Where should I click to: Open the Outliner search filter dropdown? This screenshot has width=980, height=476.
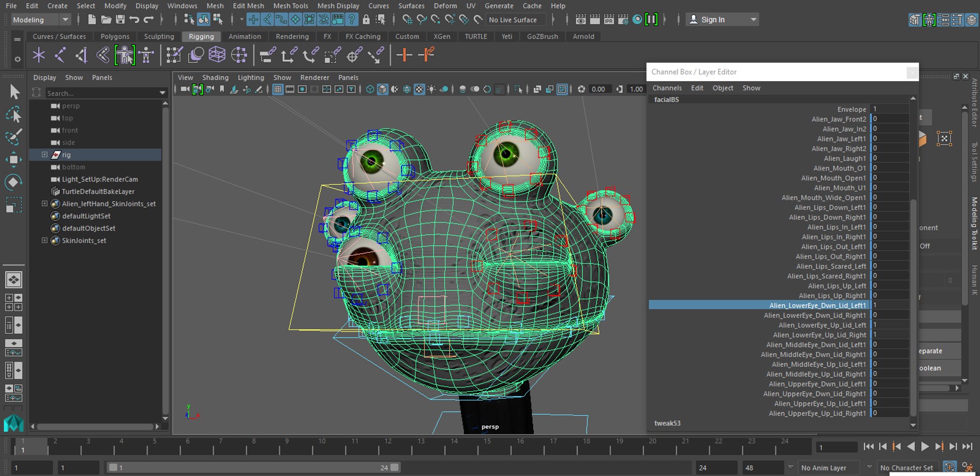click(163, 93)
